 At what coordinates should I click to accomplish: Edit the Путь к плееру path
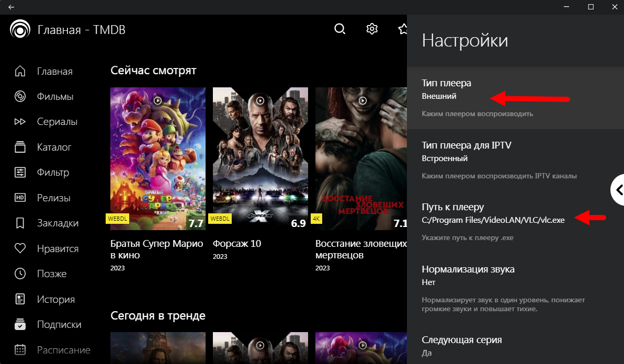[515, 222]
